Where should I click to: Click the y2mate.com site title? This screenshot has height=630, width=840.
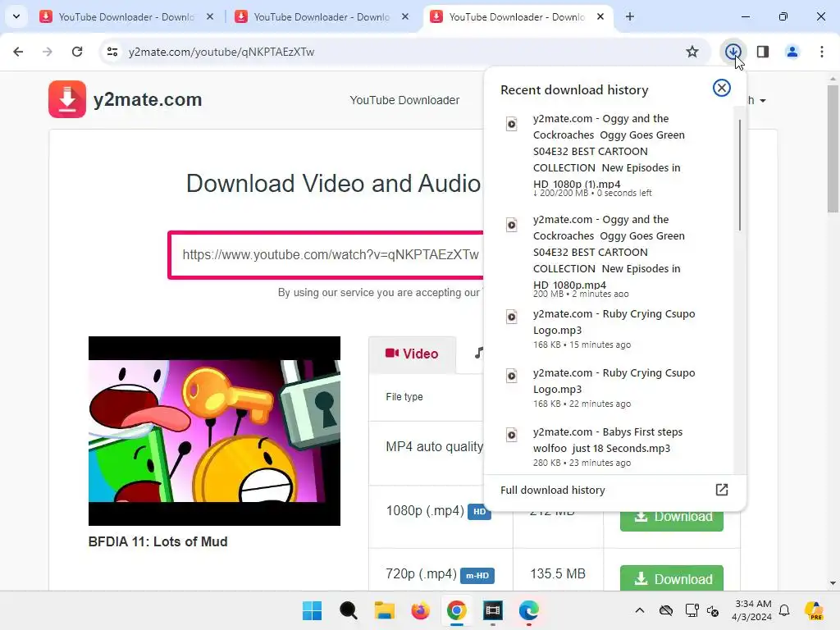(x=148, y=99)
